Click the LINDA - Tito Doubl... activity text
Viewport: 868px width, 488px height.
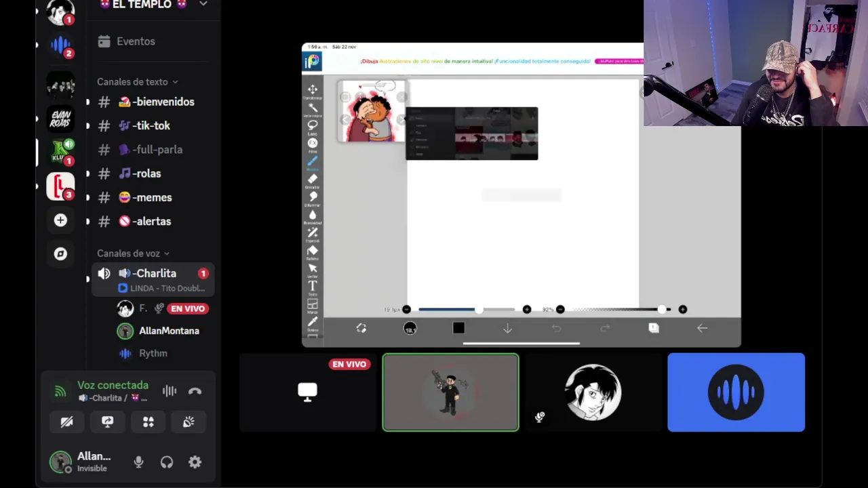click(167, 288)
